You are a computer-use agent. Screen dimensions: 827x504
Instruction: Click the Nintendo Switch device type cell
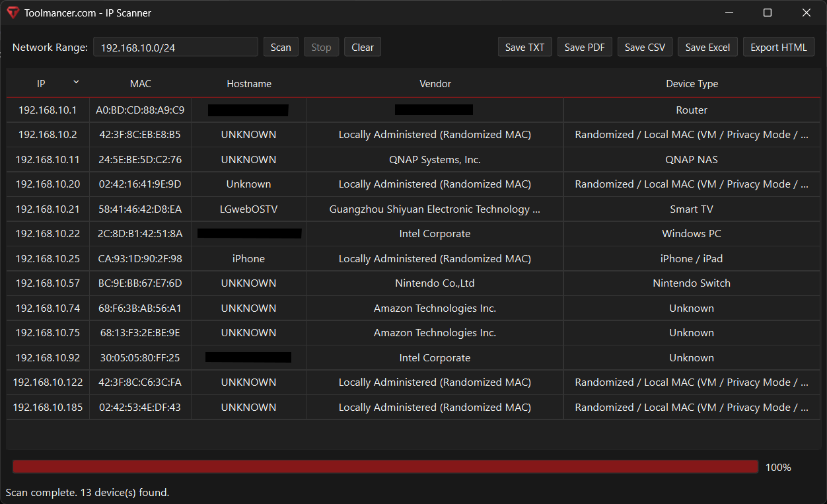click(x=692, y=283)
